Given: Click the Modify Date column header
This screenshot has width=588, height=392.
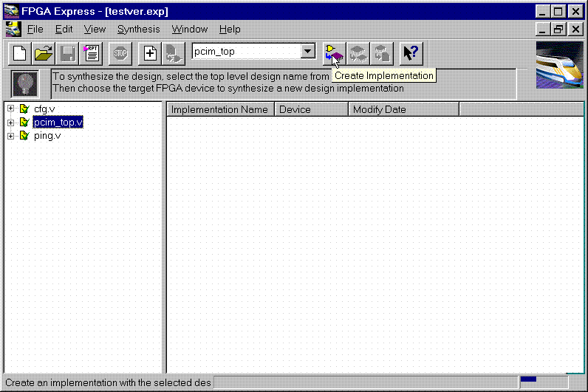Looking at the screenshot, I should click(x=404, y=109).
